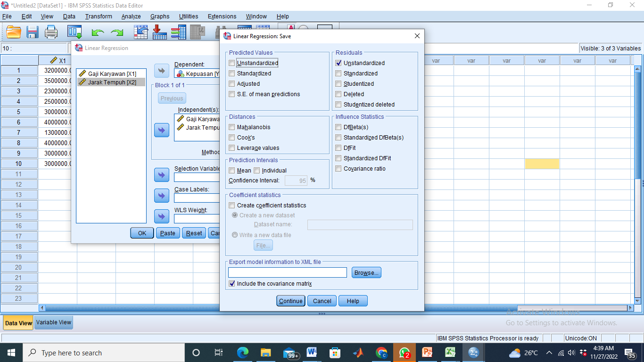This screenshot has width=644, height=362.
Task: Click the Save file toolbar icon
Action: [33, 32]
